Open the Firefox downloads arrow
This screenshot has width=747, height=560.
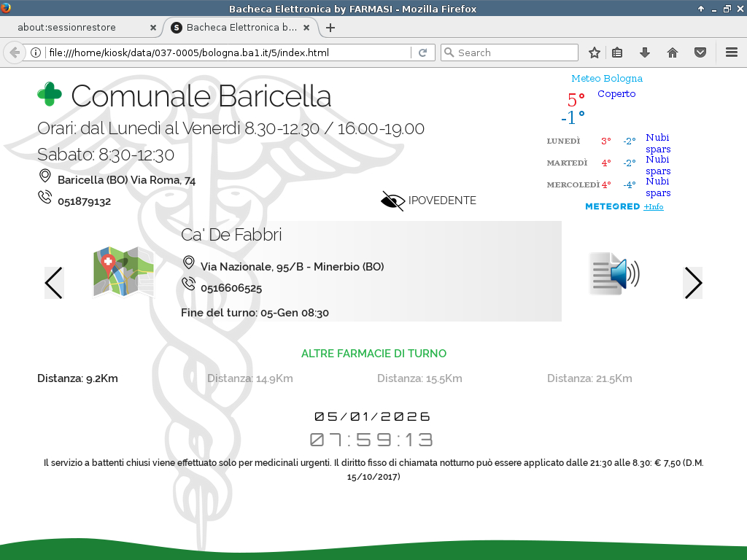click(645, 52)
